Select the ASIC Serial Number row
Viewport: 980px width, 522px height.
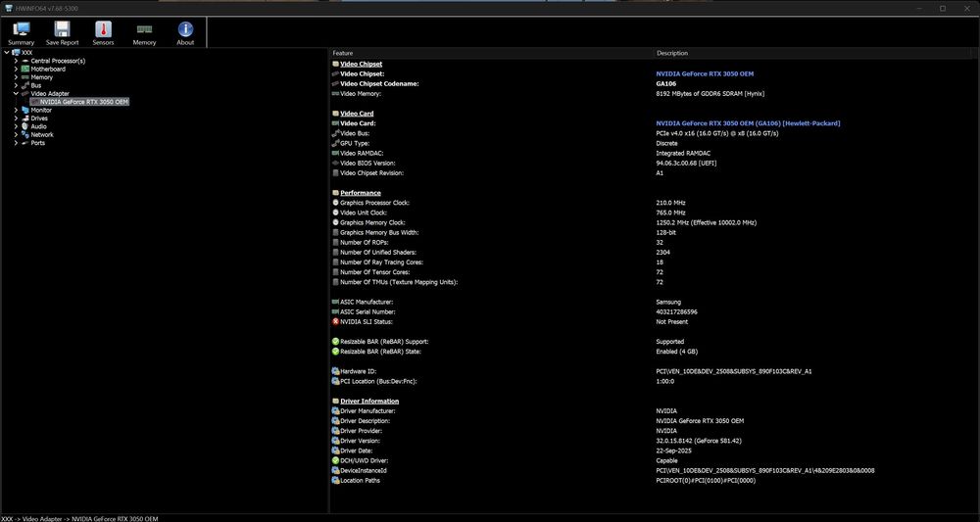[x=367, y=311]
